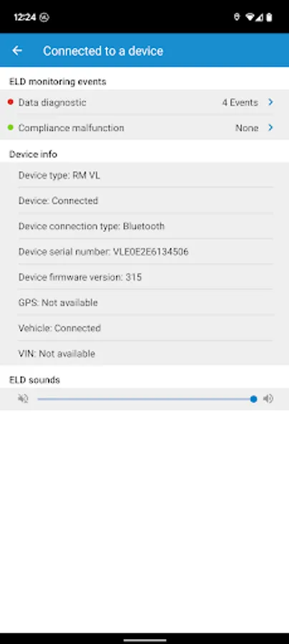The image size is (289, 644).
Task: Open the Data diagnostic row
Action: tap(144, 102)
